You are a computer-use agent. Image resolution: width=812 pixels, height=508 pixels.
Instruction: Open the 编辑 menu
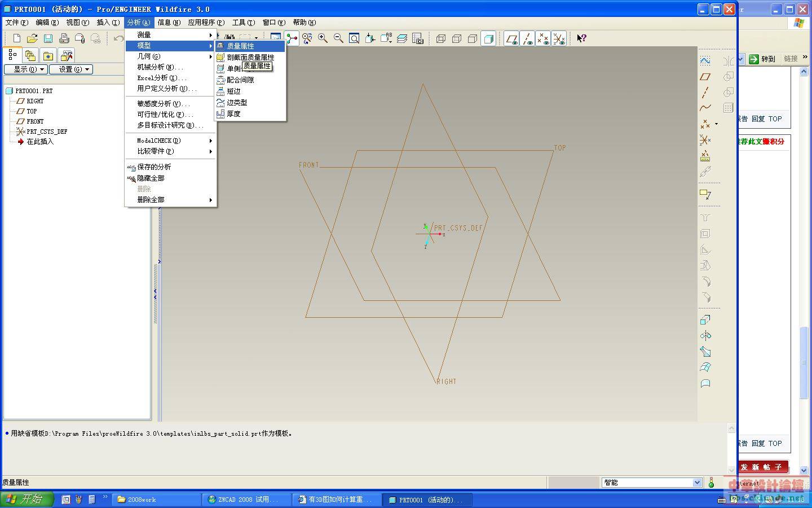click(47, 23)
